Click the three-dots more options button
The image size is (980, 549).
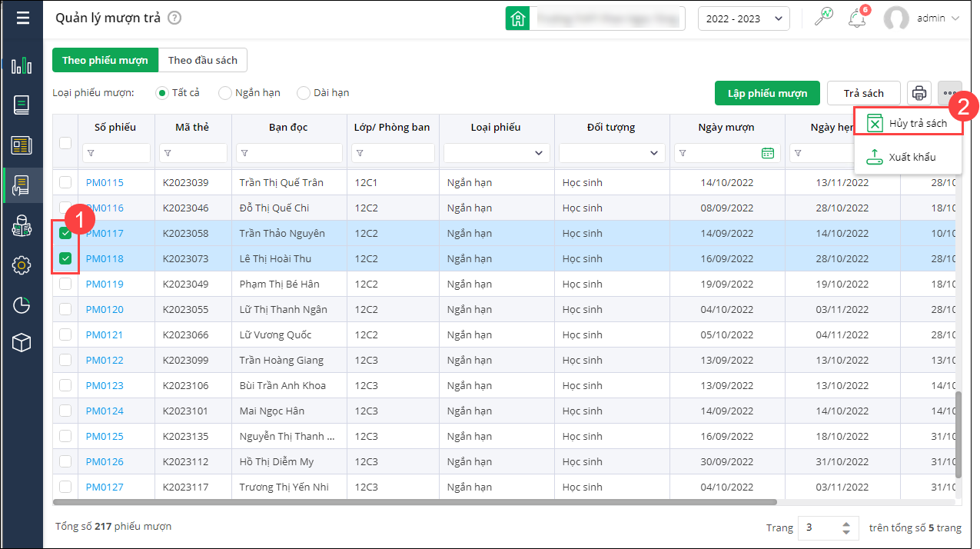click(x=949, y=93)
